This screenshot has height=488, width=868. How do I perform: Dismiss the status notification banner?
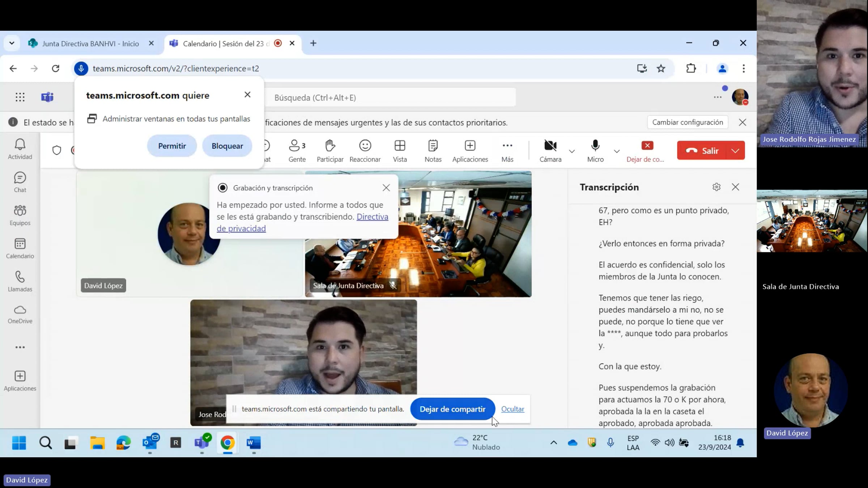(x=743, y=122)
